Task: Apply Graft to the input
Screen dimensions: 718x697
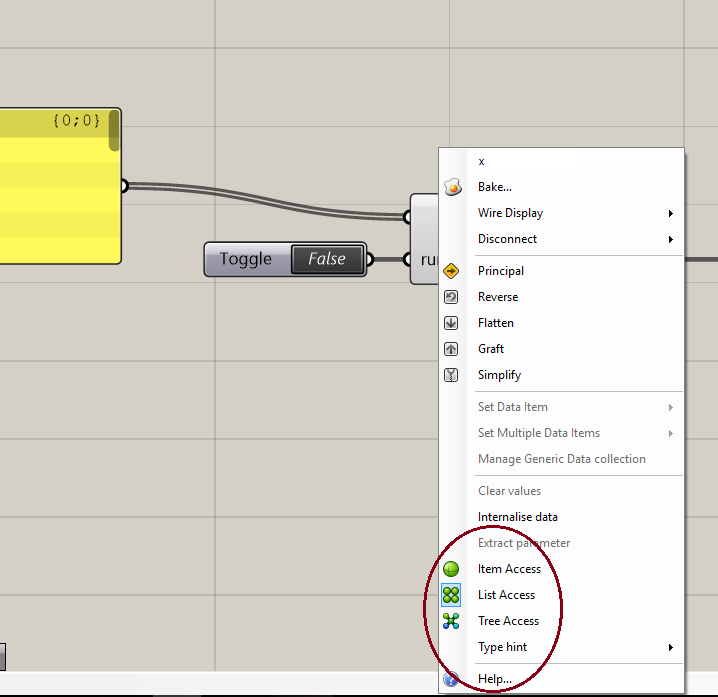Action: coord(562,349)
